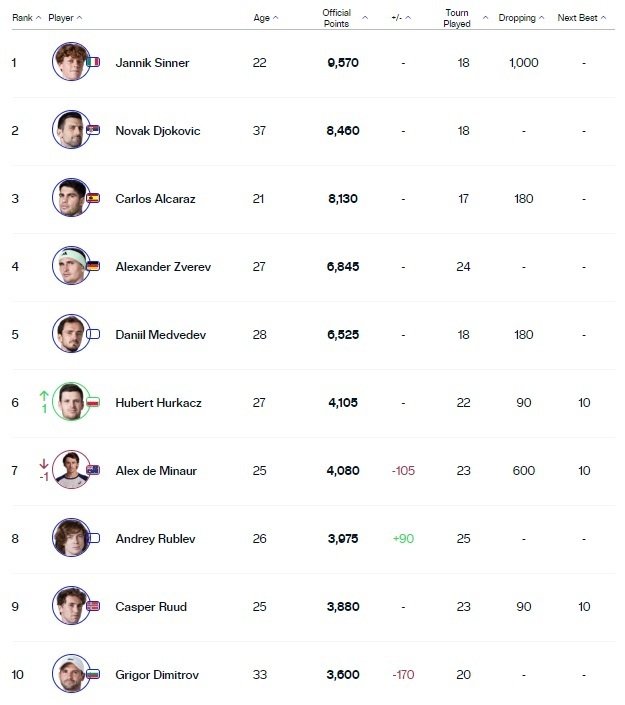
Task: Open Jannik Sinner's player profile link
Action: tap(152, 63)
